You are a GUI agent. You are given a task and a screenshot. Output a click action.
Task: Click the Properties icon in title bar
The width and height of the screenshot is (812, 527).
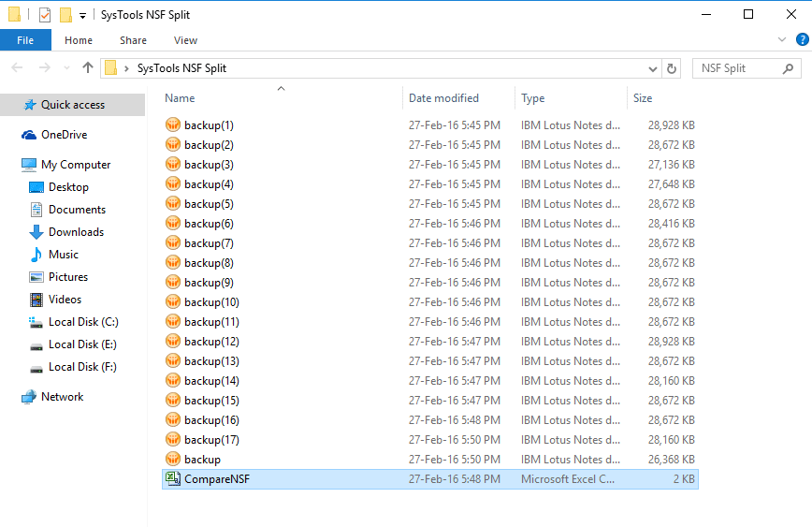[45, 15]
